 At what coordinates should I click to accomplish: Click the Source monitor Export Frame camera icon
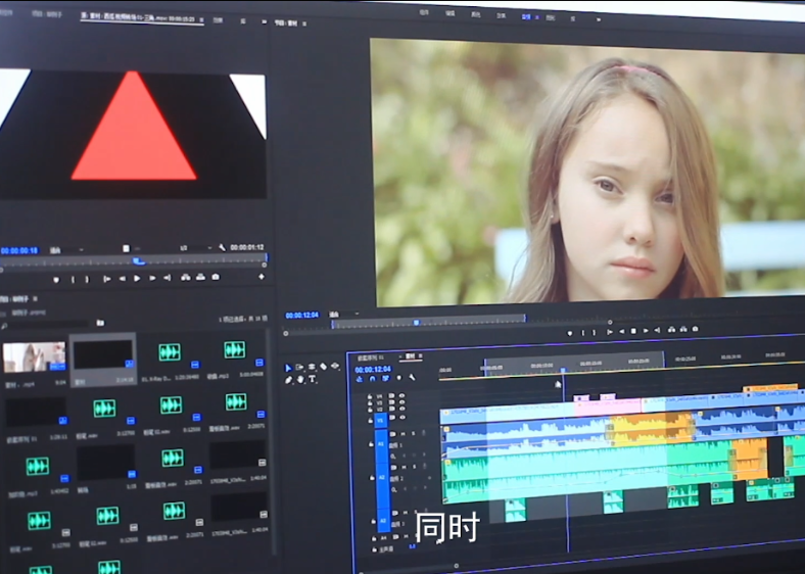tap(214, 277)
